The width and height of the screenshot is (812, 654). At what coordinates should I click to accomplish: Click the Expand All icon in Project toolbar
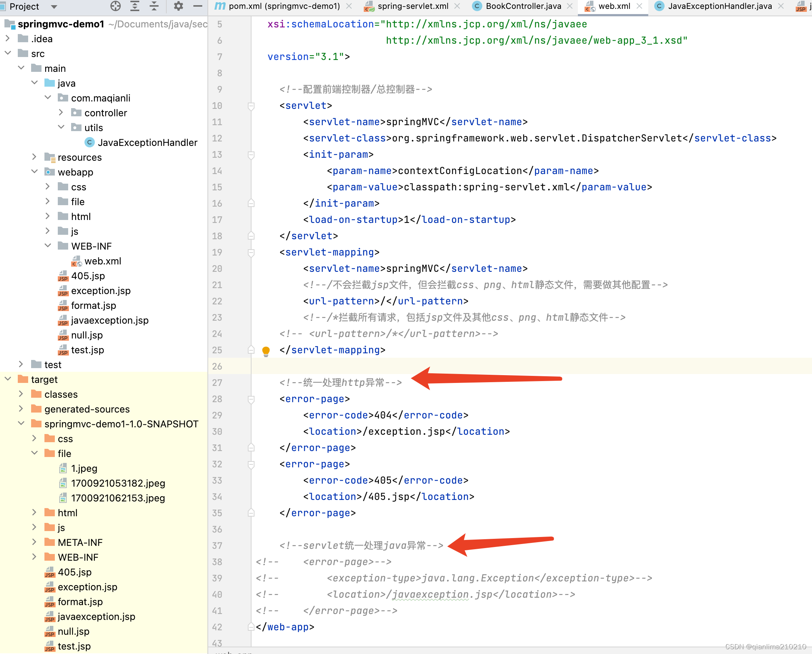click(x=135, y=6)
